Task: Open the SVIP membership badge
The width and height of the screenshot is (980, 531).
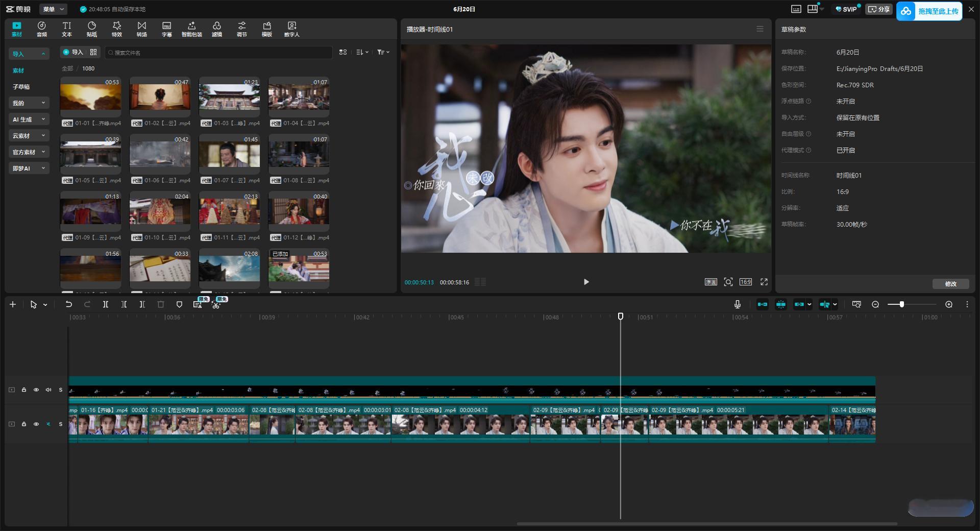Action: click(846, 9)
